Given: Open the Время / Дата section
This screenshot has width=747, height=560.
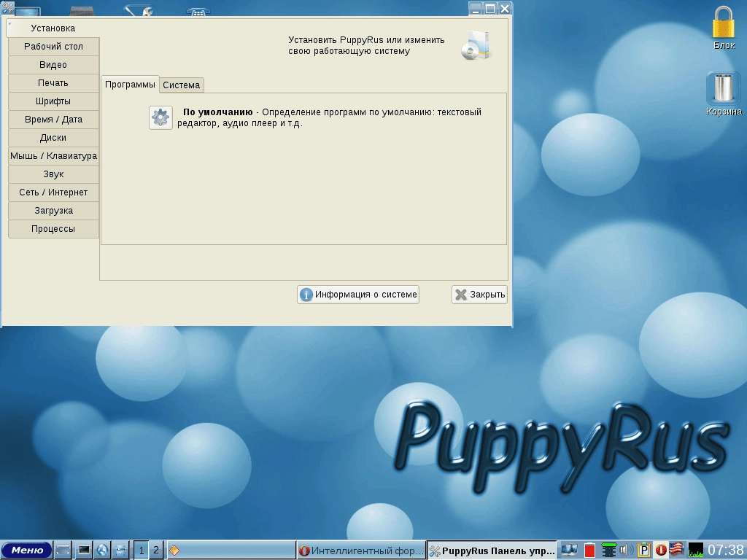Looking at the screenshot, I should (53, 120).
